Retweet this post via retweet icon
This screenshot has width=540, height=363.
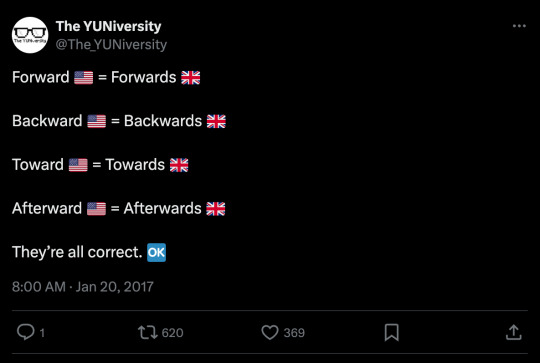click(x=148, y=332)
